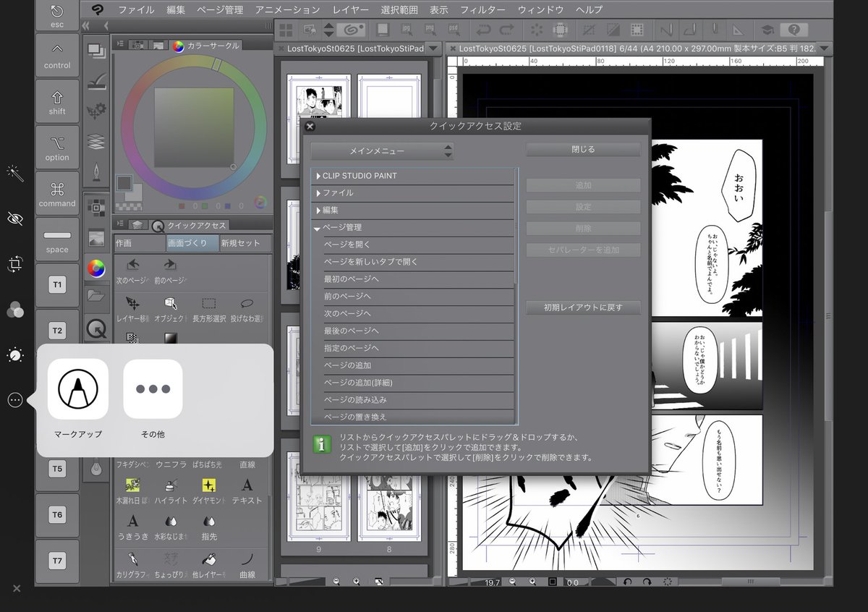This screenshot has height=612, width=868.
Task: Click the Markup (マークアップ) pen icon
Action: 78,389
